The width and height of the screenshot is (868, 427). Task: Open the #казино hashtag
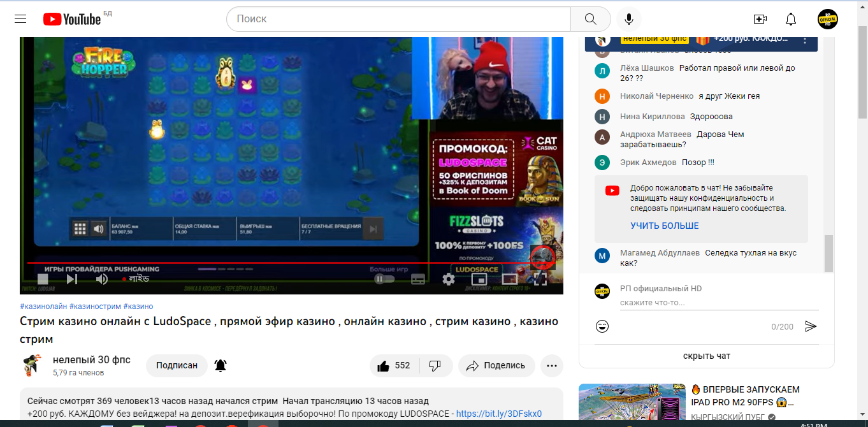(x=138, y=306)
